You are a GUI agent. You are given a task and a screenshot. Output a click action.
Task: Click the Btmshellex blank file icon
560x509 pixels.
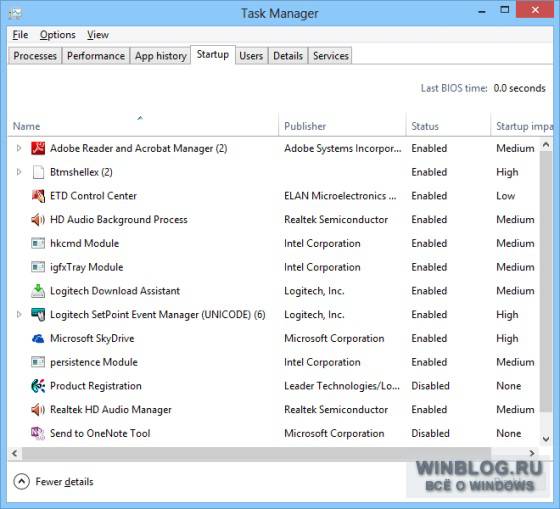pos(38,172)
